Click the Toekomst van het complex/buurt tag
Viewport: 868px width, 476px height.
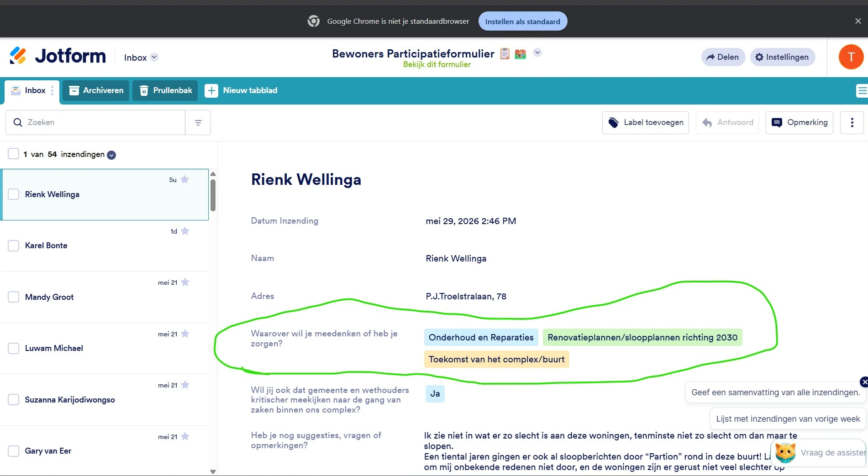(x=497, y=359)
